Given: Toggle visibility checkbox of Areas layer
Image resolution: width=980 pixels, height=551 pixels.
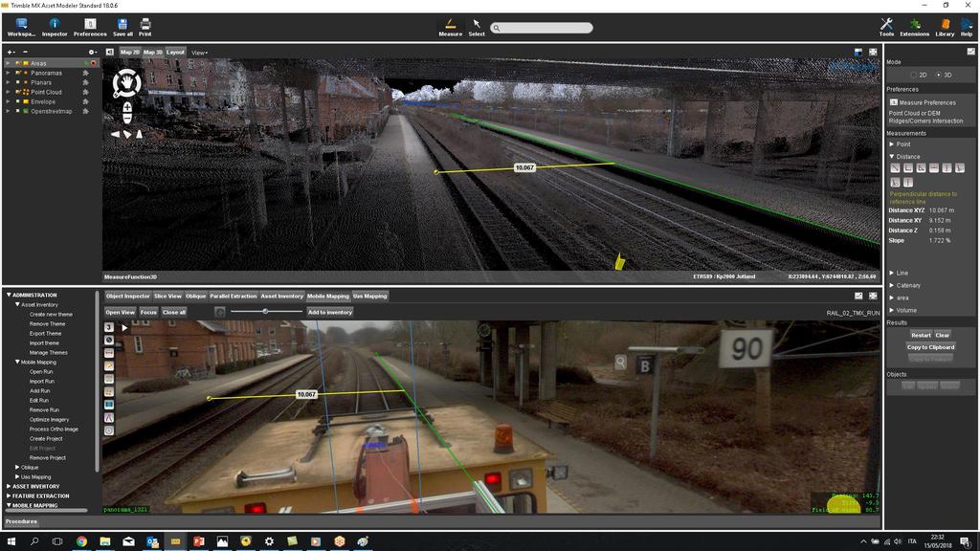Looking at the screenshot, I should [x=18, y=63].
